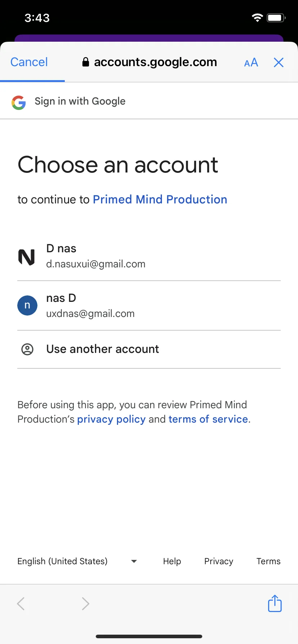Screen dimensions: 298x644
Task: Choose account d.nasuxui@gmail.com
Action: [149, 256]
